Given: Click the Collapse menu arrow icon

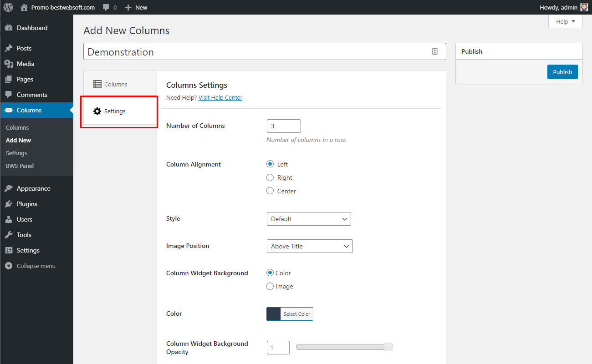Looking at the screenshot, I should click(x=9, y=266).
